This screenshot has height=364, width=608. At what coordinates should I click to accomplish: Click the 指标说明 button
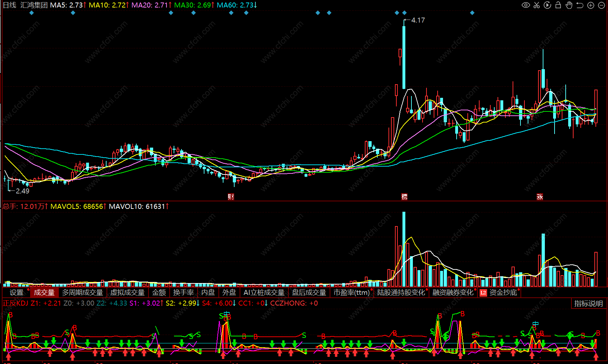click(x=588, y=303)
